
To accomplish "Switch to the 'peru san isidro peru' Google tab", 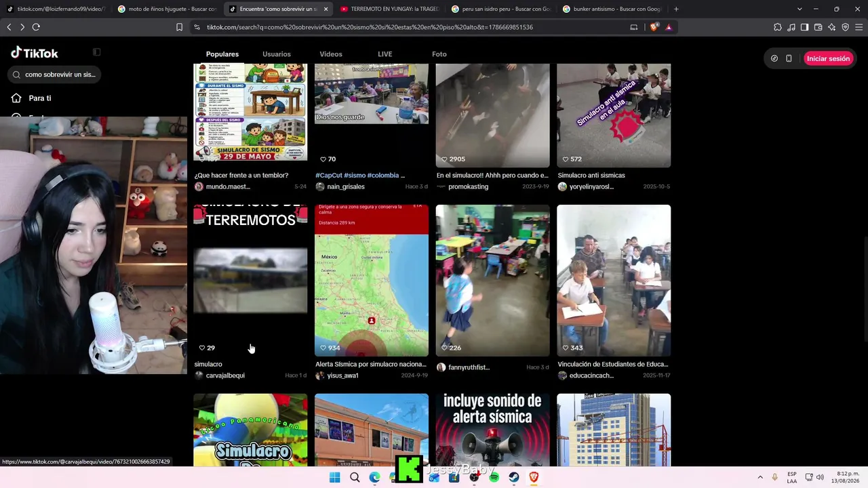I will click(501, 9).
